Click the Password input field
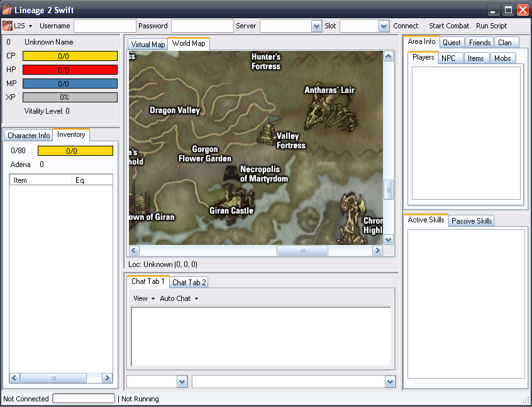Image resolution: width=532 pixels, height=407 pixels. 202,26
